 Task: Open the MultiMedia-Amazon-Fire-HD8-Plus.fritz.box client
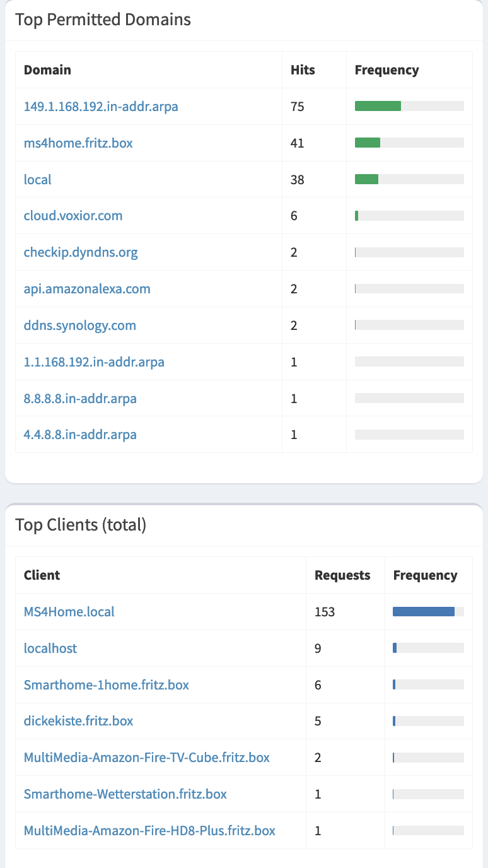pyautogui.click(x=149, y=831)
